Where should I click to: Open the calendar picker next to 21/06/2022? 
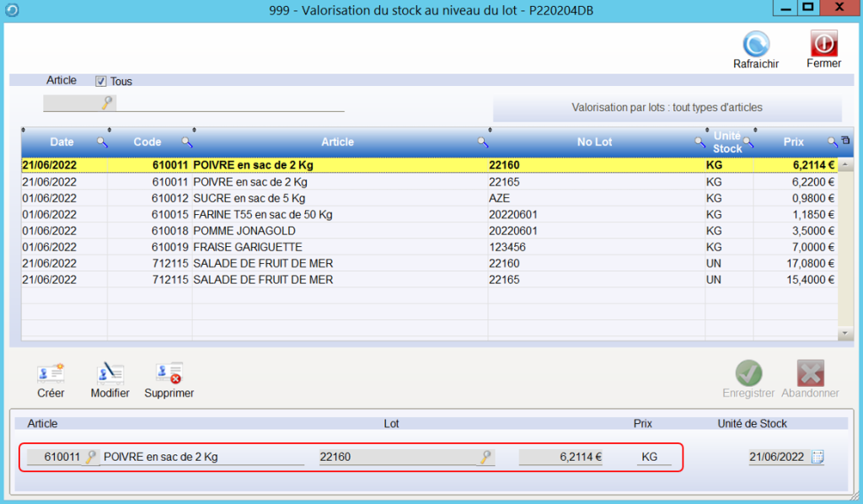tap(817, 458)
